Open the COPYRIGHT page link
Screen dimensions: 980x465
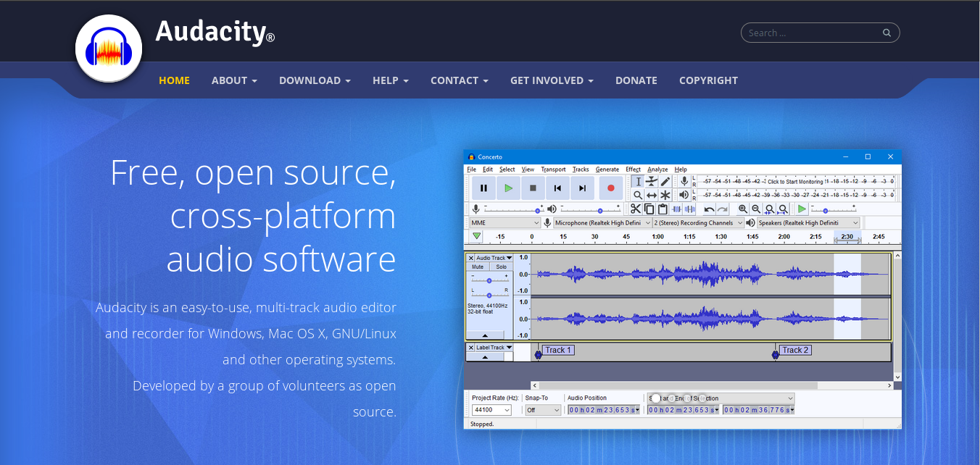708,80
